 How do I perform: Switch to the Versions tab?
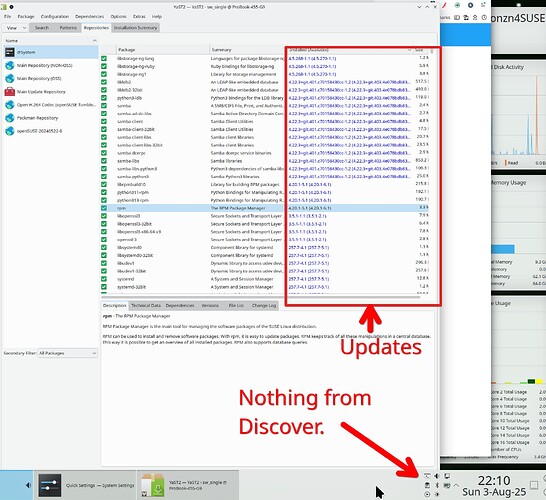[210, 305]
